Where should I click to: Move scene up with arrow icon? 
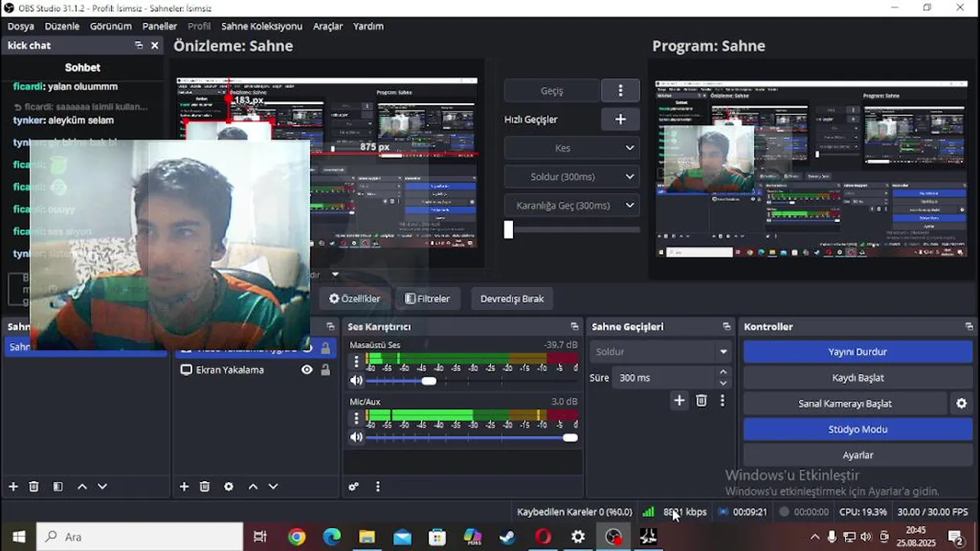82,486
